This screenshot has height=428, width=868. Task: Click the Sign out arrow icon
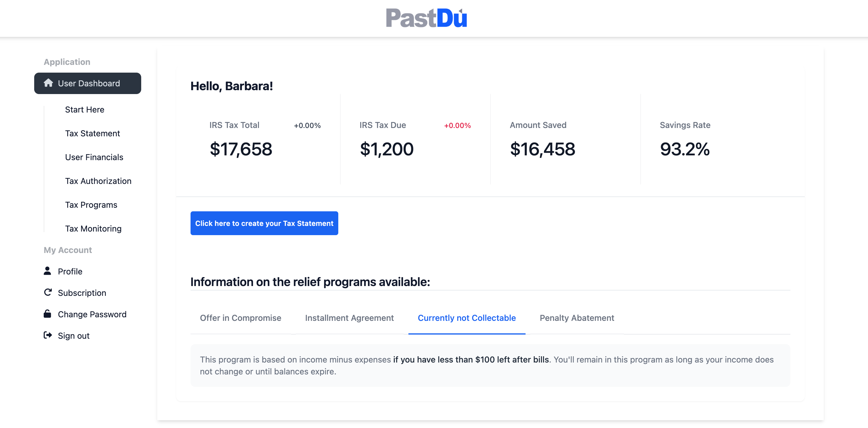[48, 335]
